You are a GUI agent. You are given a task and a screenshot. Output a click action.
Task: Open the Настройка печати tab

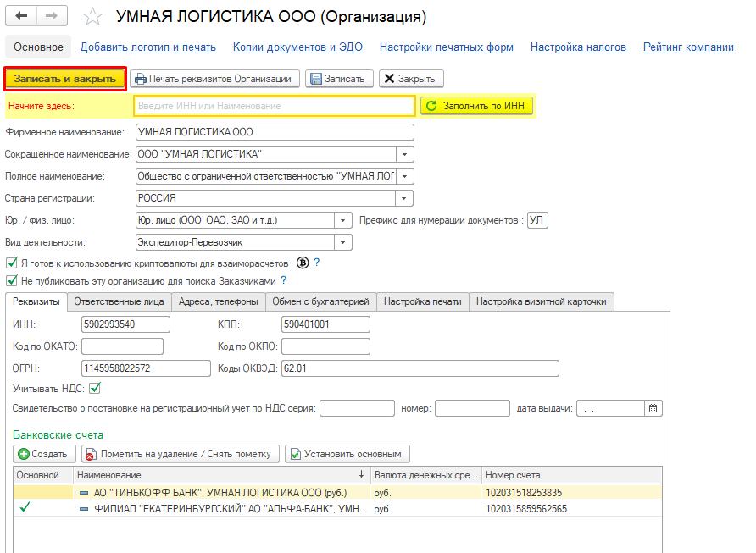[422, 301]
